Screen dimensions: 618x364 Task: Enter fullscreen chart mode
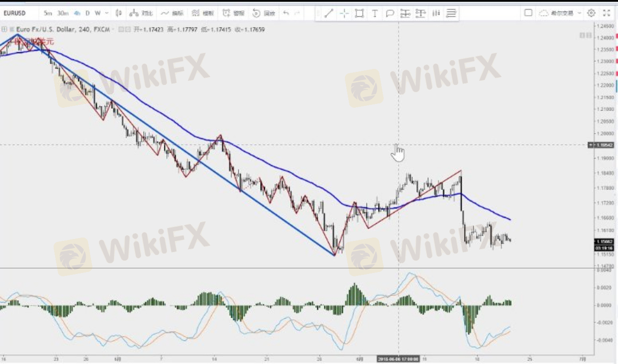pyautogui.click(x=607, y=13)
